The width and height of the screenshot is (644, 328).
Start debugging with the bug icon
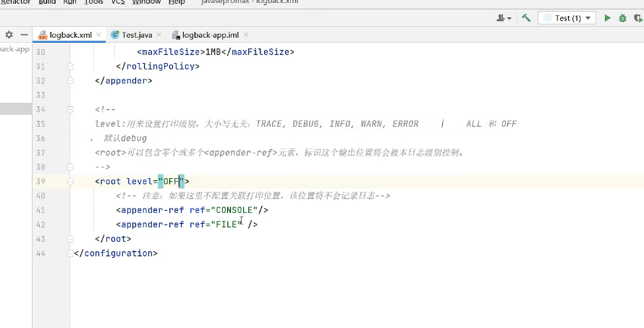coord(622,18)
